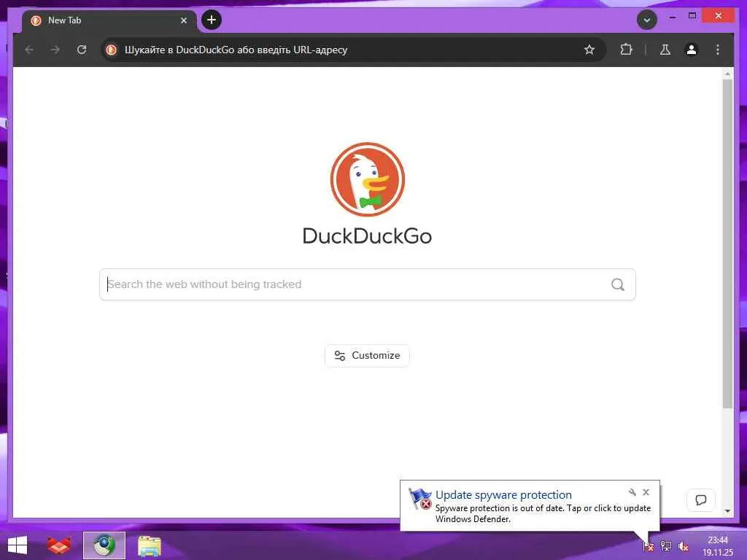This screenshot has height=560, width=747.
Task: Open the network tray icon
Action: (x=666, y=546)
